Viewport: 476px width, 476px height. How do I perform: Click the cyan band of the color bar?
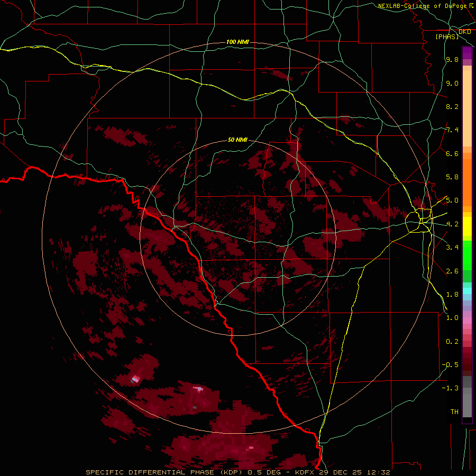467,291
